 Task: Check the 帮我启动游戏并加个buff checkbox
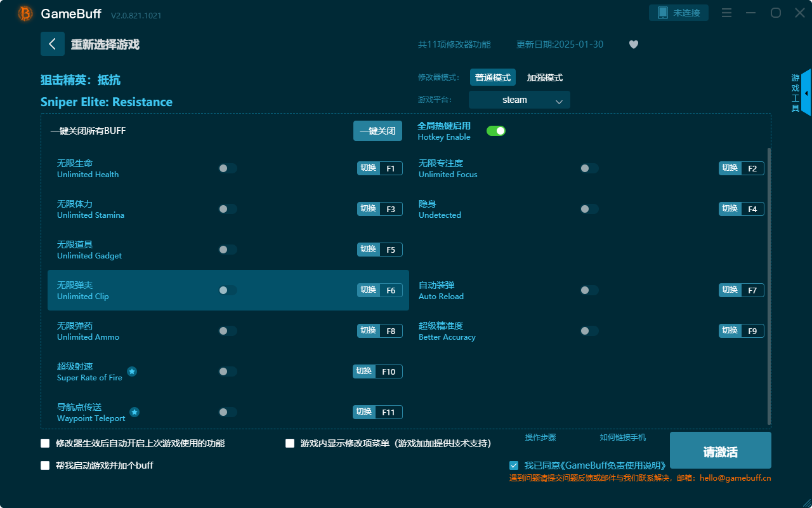[45, 465]
